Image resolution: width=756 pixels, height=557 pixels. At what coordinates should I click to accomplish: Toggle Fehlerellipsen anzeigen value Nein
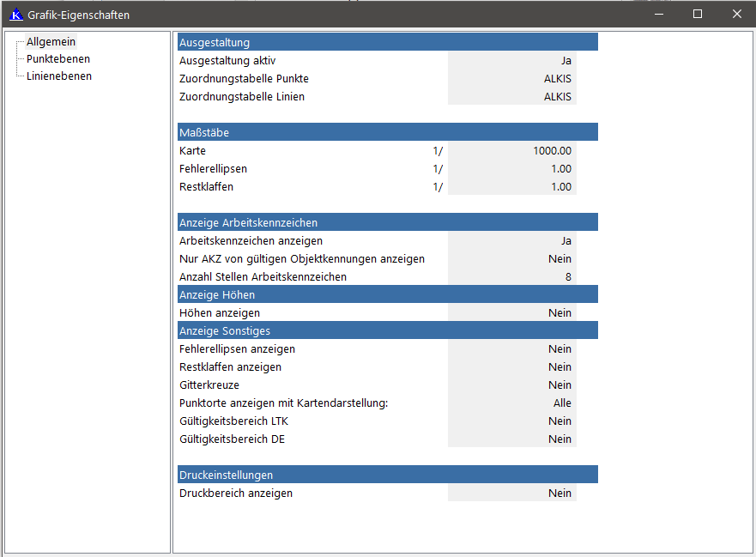pyautogui.click(x=512, y=349)
